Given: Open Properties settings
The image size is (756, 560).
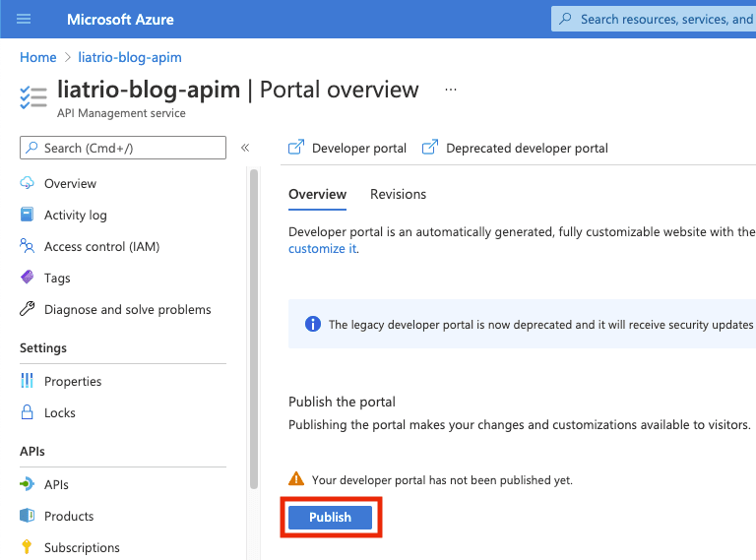Looking at the screenshot, I should point(73,381).
